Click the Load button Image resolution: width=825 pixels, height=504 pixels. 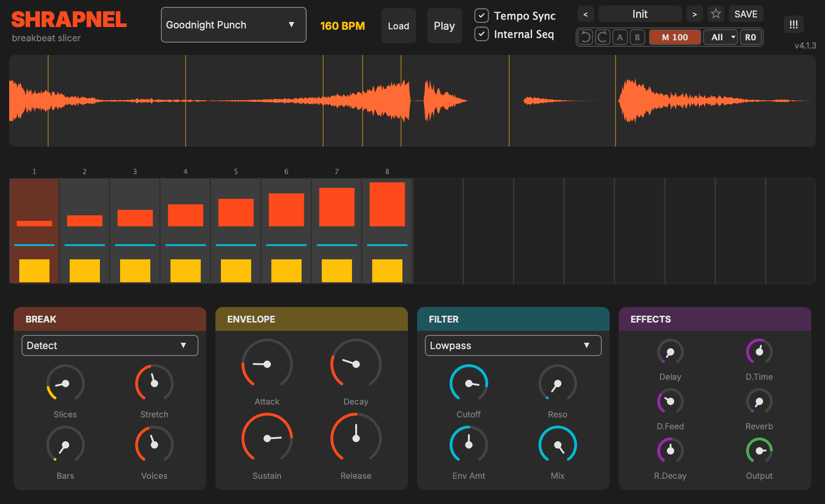click(399, 26)
